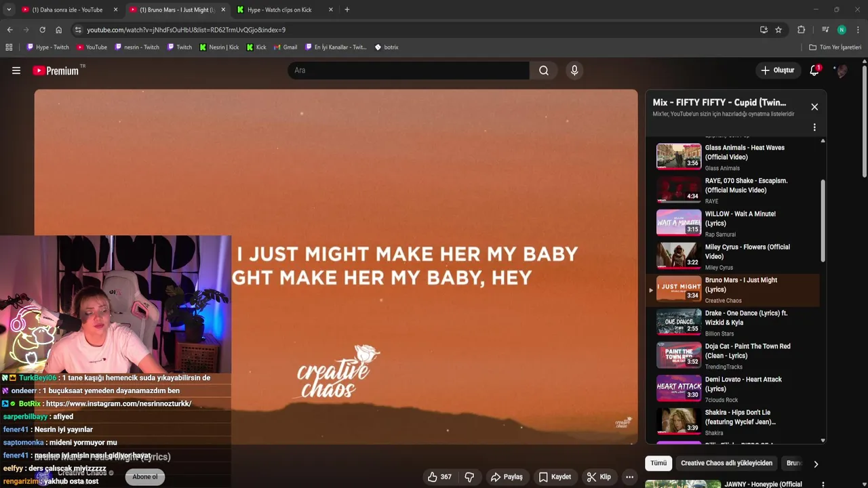This screenshot has width=868, height=488.
Task: Play Miley Cyrus Flowers from playlist
Action: 732,256
